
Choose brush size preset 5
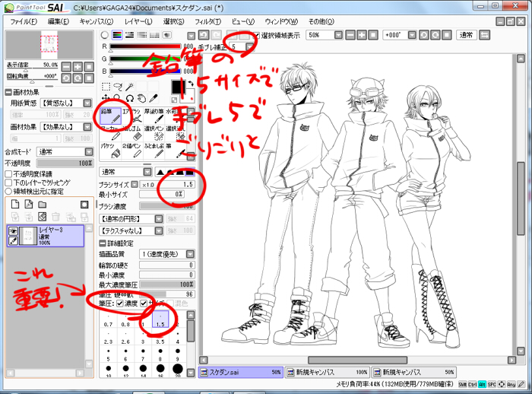click(108, 354)
